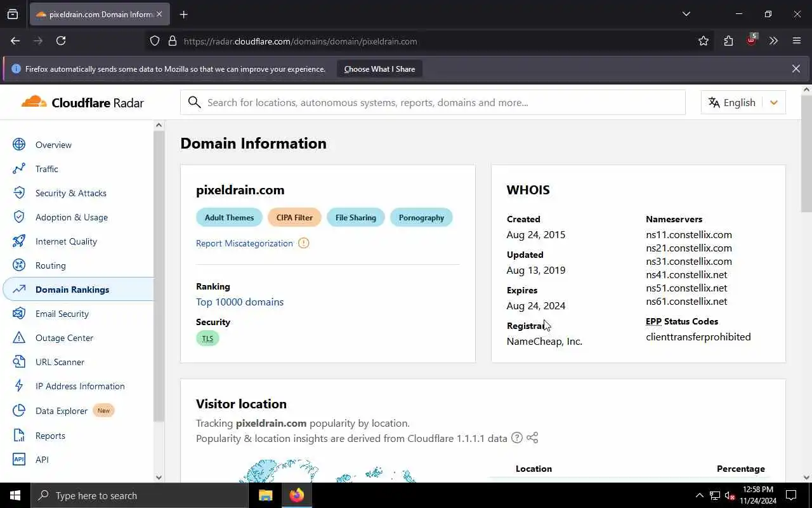The width and height of the screenshot is (812, 508).
Task: Open the Firefox extensions puzzle icon
Action: point(728,41)
